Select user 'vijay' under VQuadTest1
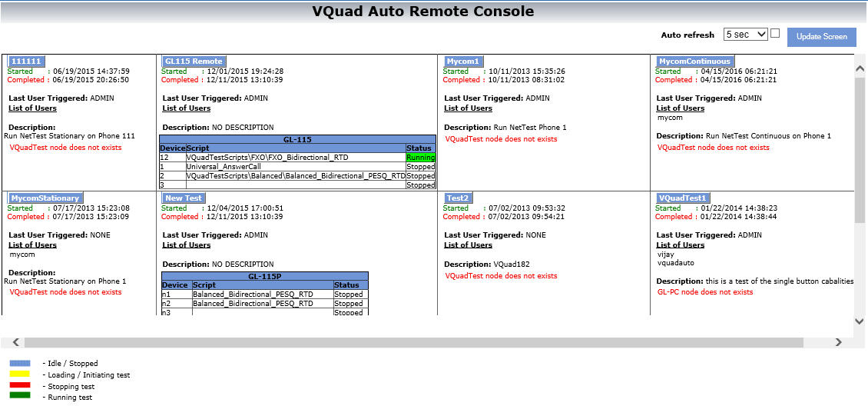Image resolution: width=868 pixels, height=406 pixels. 666,255
